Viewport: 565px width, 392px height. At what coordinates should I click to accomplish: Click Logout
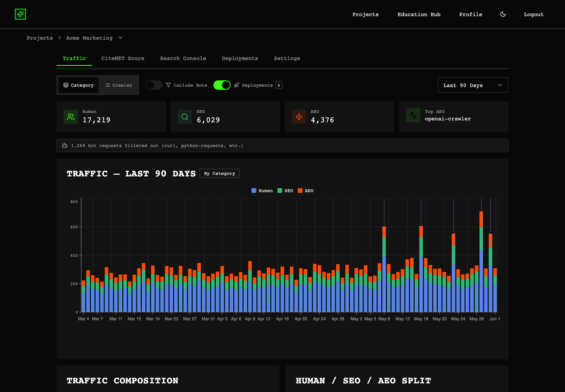534,14
